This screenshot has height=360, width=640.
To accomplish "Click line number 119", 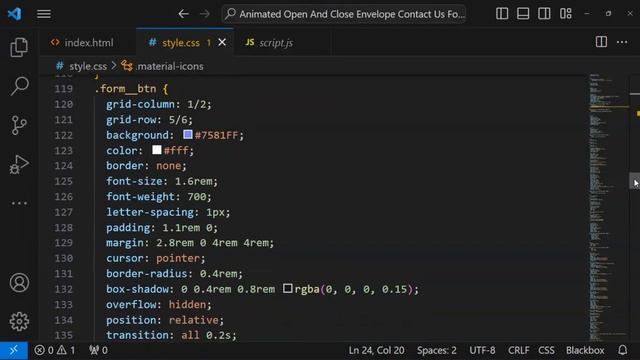I will point(63,89).
